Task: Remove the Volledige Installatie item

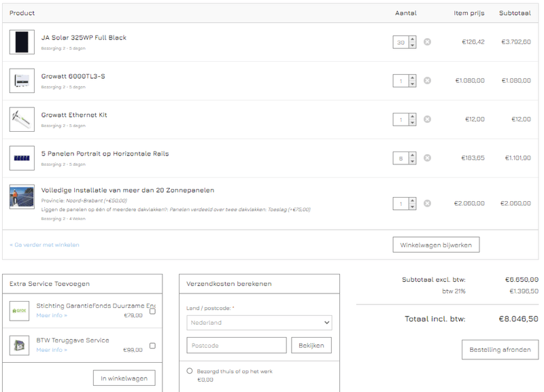Action: coord(426,202)
